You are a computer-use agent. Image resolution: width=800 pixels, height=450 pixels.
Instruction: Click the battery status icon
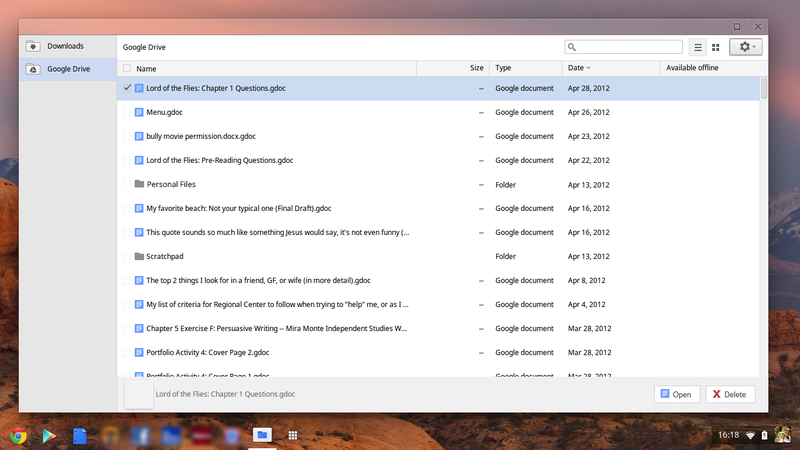(x=764, y=436)
